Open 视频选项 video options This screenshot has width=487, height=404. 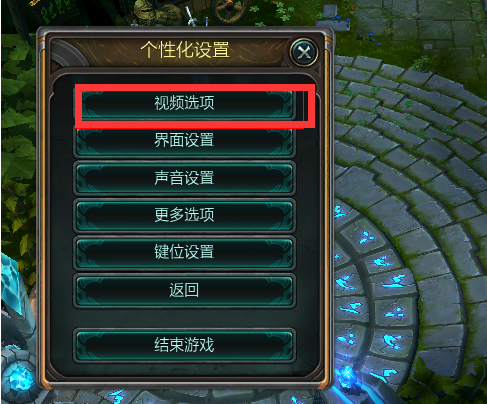pyautogui.click(x=184, y=103)
